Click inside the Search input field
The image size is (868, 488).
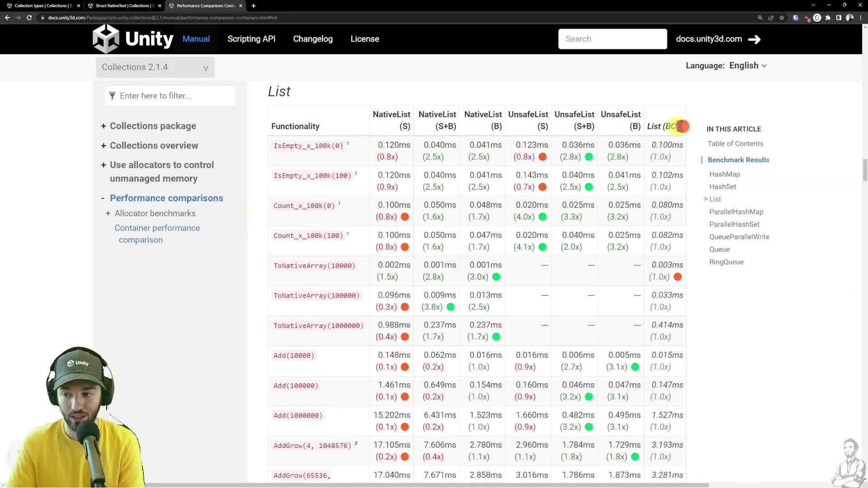(612, 39)
